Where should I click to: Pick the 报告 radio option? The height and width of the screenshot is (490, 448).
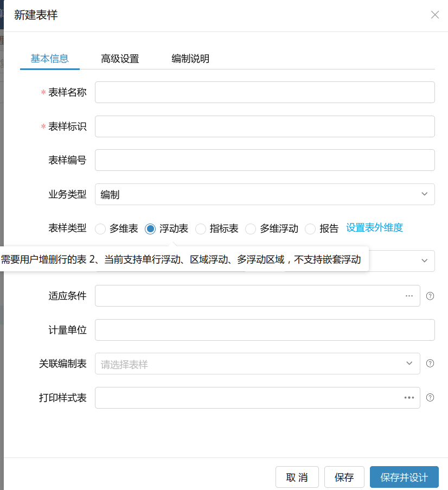coord(310,229)
